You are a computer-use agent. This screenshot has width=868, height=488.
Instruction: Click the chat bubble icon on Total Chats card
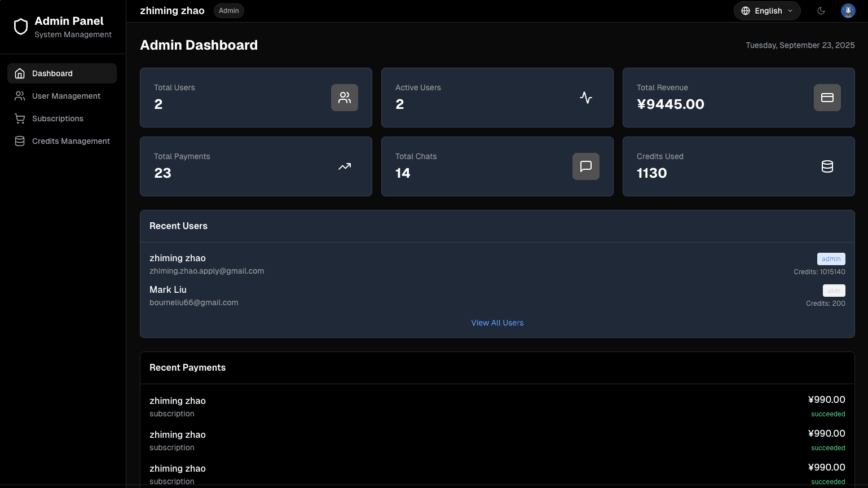click(585, 166)
